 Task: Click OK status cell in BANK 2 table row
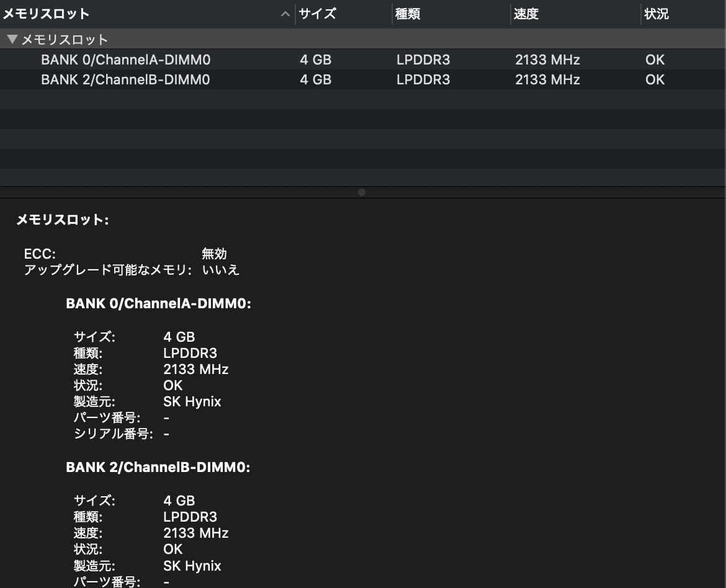[655, 80]
